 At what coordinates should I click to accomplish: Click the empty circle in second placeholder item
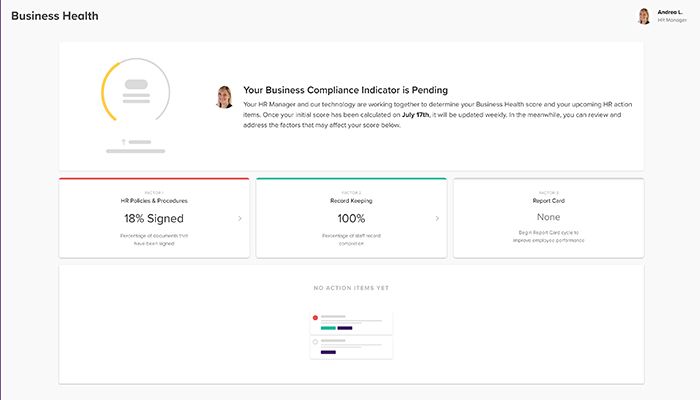315,342
